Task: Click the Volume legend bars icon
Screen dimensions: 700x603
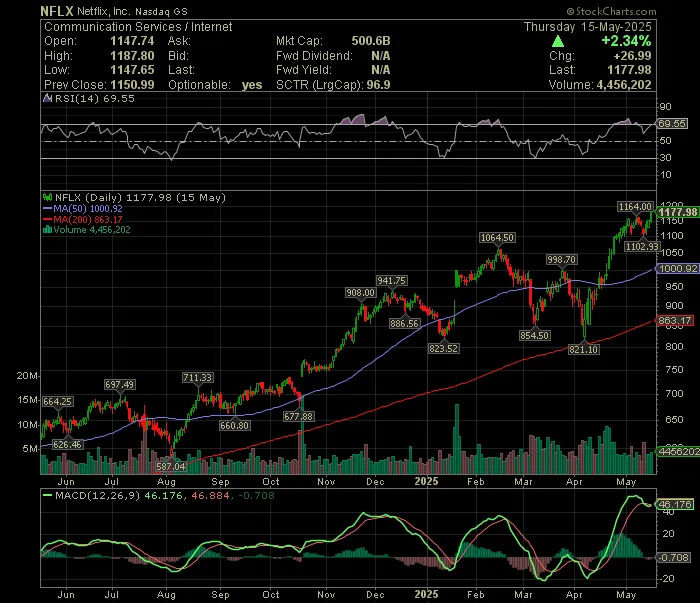Action: pos(47,230)
